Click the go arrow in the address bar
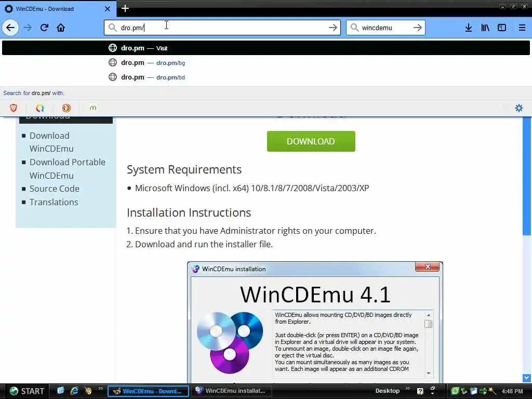The height and width of the screenshot is (399, 532). click(x=333, y=28)
